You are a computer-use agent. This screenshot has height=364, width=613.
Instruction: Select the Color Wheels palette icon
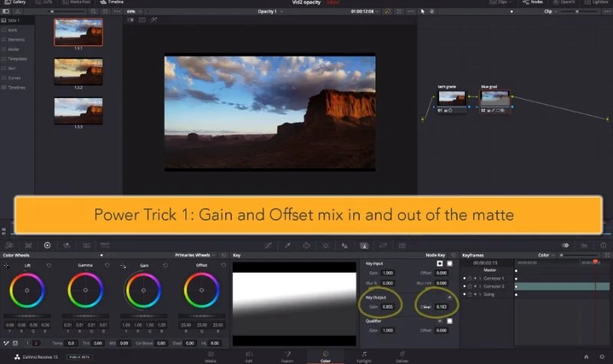pos(48,245)
